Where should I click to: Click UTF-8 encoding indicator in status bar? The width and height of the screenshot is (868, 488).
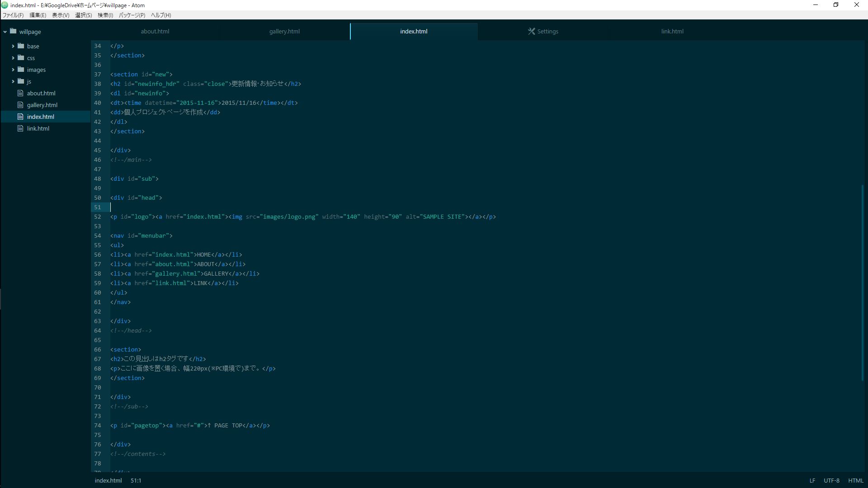(x=832, y=481)
